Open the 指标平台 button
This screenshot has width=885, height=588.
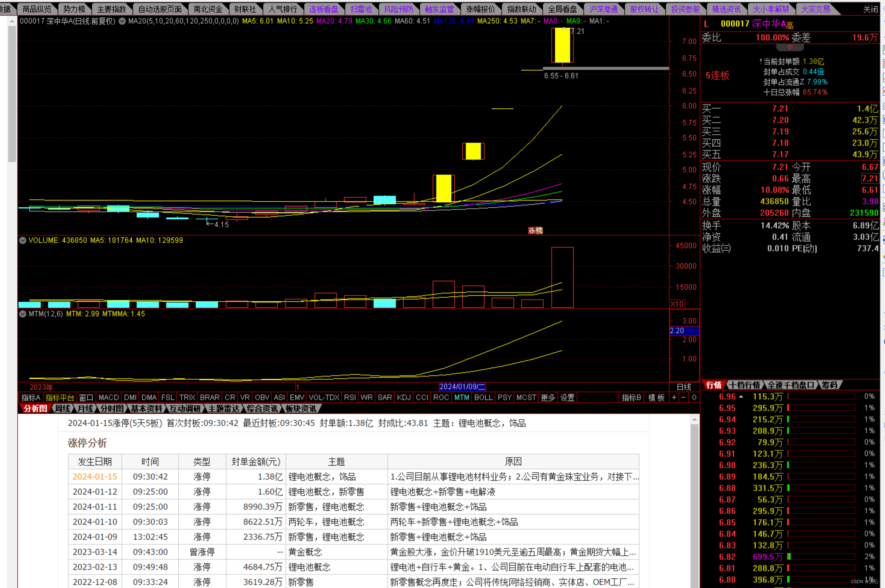[x=59, y=398]
